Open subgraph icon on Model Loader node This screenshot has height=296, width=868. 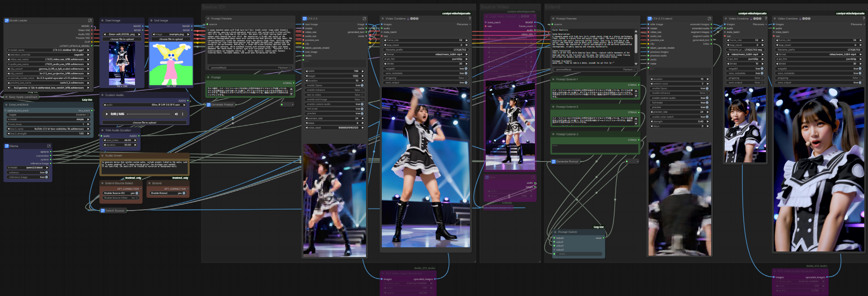pos(90,20)
